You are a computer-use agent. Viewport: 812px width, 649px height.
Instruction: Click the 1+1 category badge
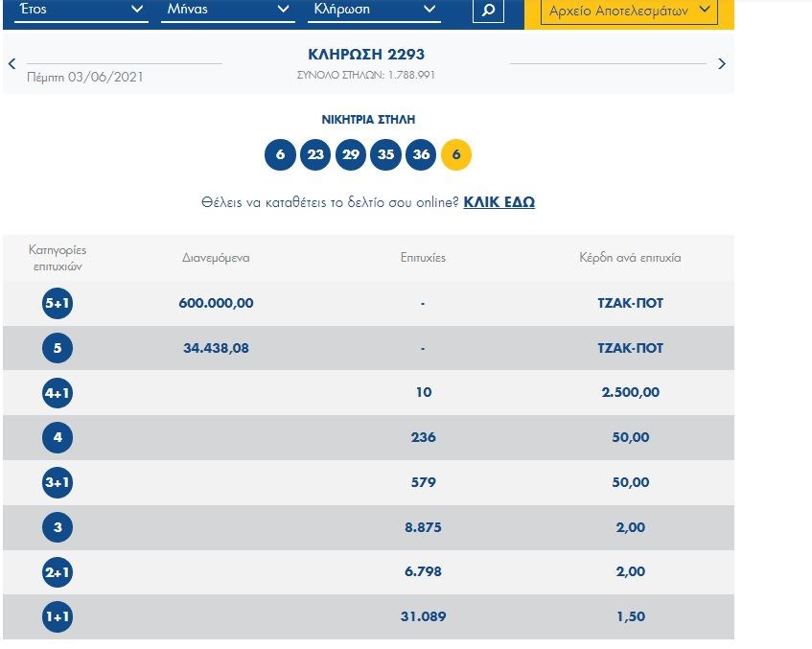(58, 617)
